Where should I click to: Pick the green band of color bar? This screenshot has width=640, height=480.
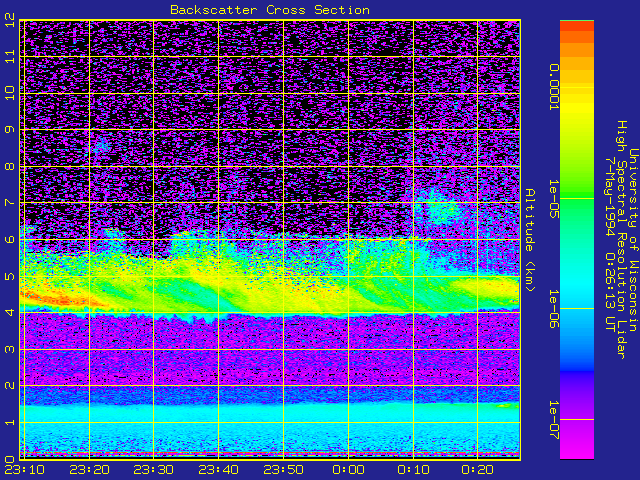point(577,196)
